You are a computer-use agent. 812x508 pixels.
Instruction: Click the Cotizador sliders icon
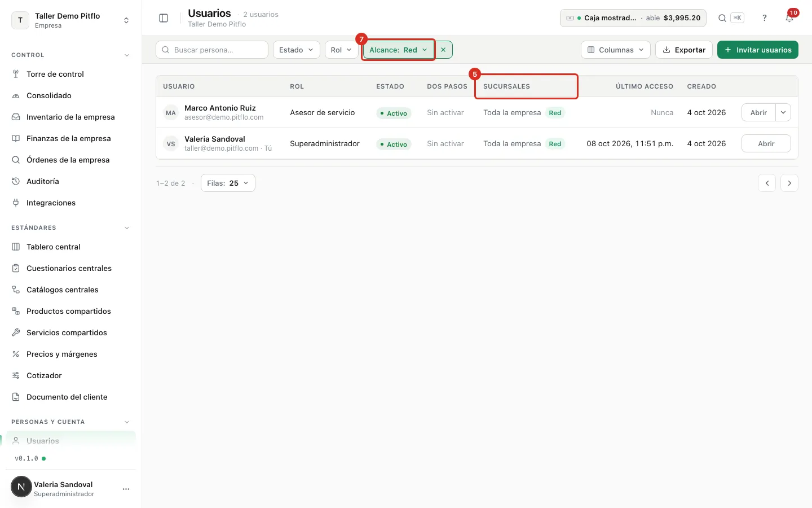click(x=16, y=375)
